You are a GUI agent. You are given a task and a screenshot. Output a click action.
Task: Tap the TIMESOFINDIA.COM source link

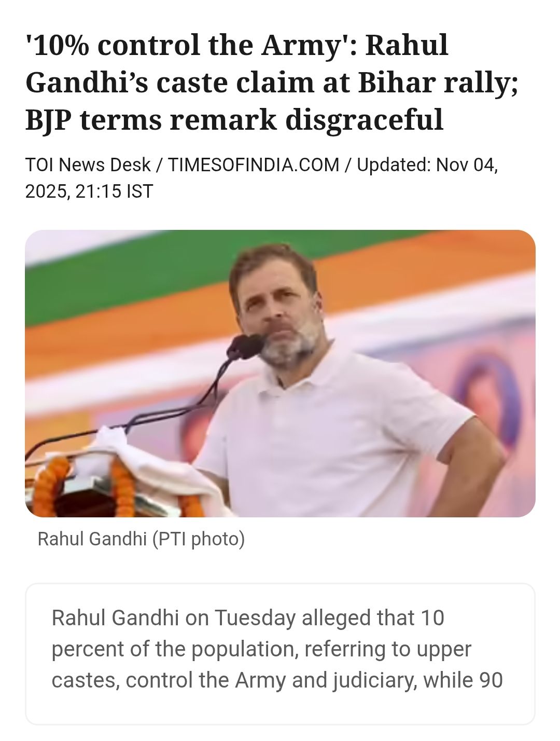point(254,165)
